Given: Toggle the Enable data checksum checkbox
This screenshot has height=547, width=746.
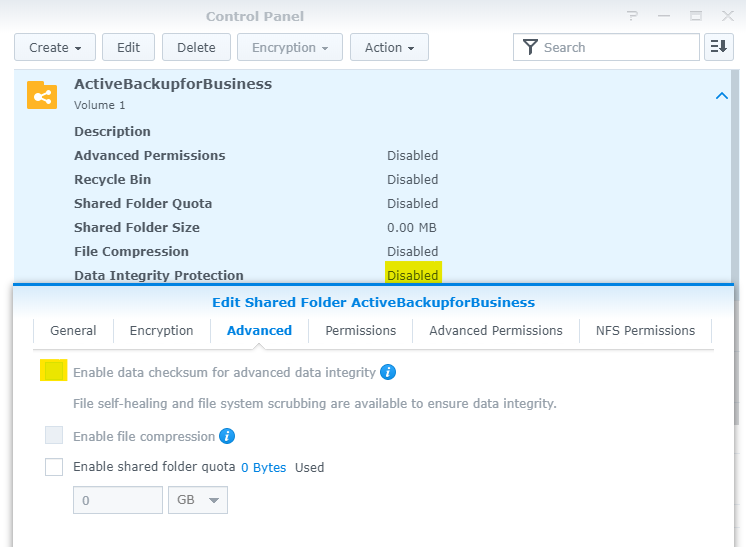Looking at the screenshot, I should tap(54, 371).
